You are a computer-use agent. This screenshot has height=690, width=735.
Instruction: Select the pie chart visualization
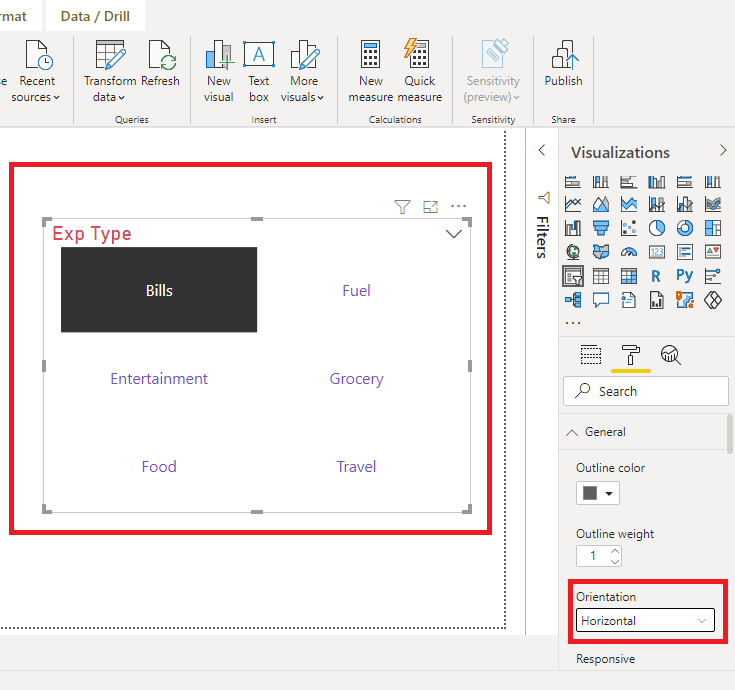(657, 228)
